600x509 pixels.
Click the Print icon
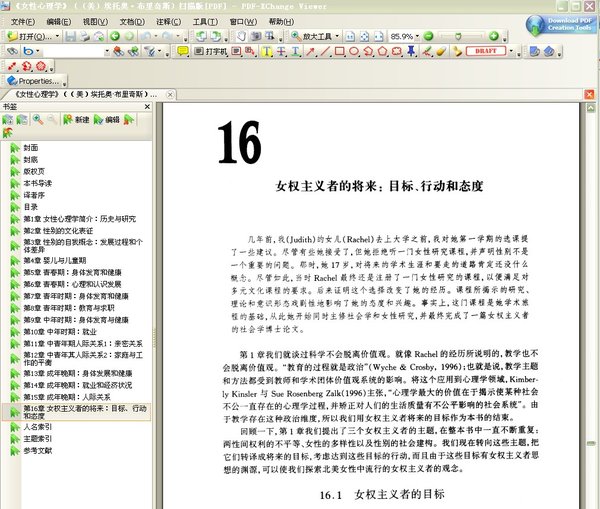(x=85, y=36)
